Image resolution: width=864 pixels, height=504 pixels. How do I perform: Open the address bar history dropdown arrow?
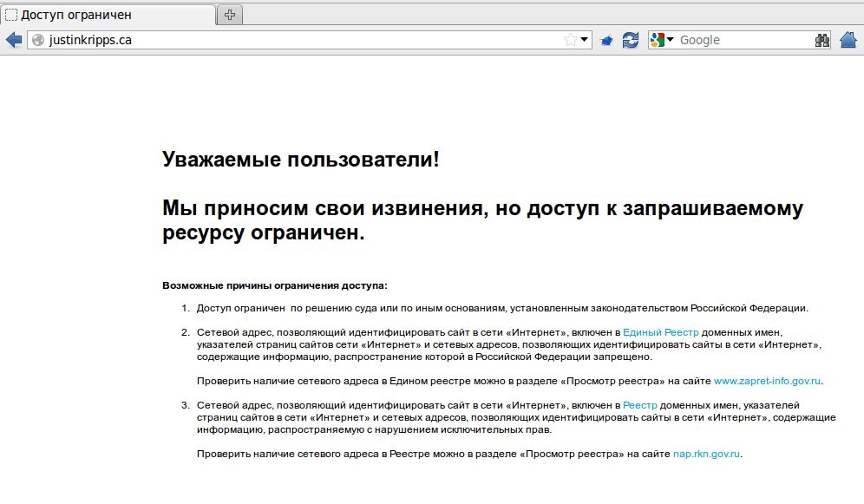584,40
